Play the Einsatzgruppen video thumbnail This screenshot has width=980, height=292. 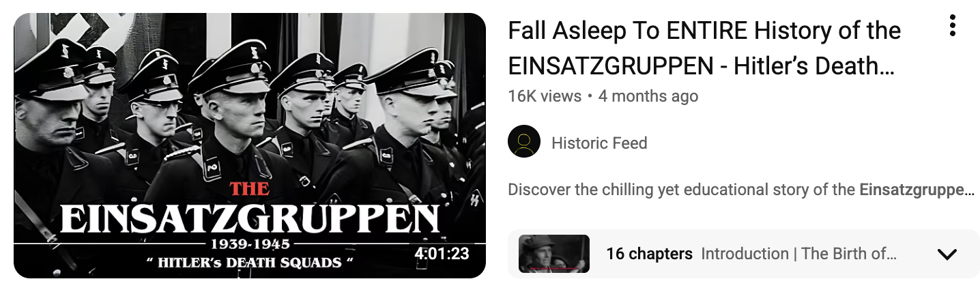tap(250, 145)
